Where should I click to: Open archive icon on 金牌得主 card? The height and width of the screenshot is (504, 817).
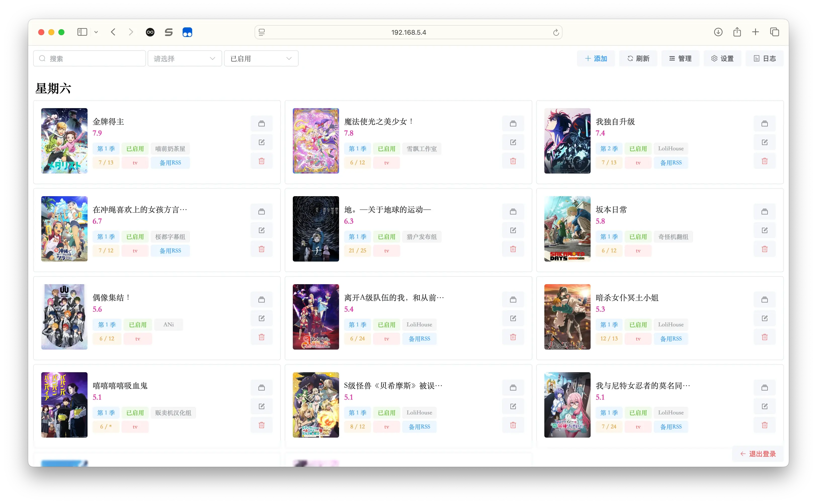point(262,123)
